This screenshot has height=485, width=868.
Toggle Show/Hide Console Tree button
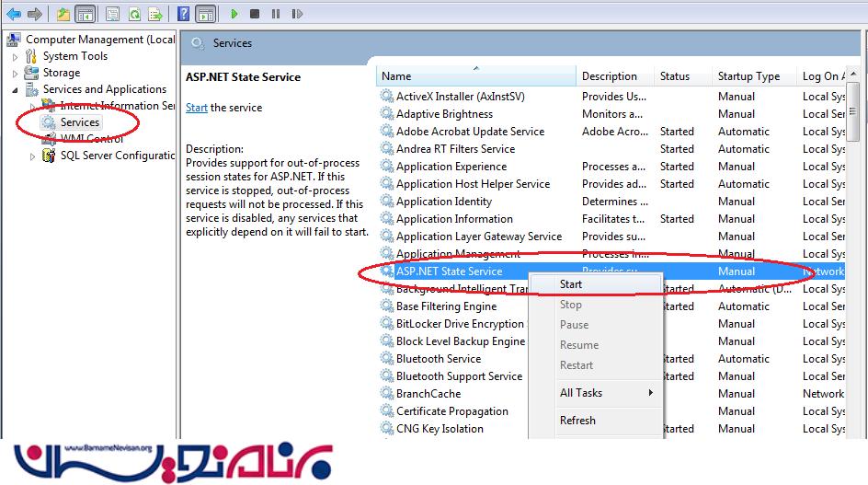pos(85,14)
